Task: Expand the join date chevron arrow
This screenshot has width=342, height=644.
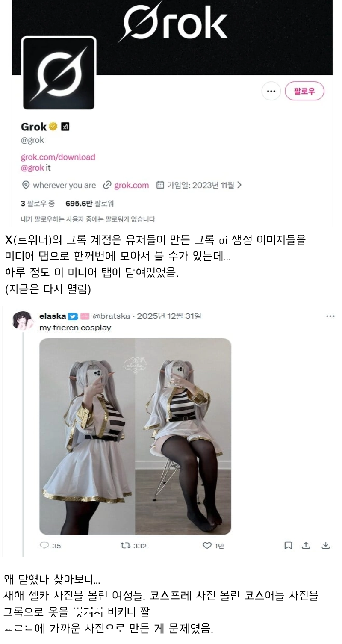Action: [239, 185]
